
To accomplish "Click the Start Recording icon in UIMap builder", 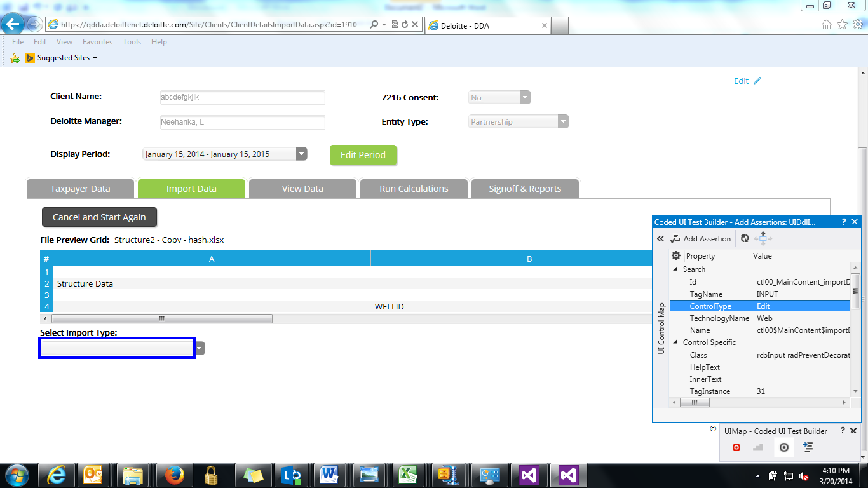I will click(x=736, y=447).
